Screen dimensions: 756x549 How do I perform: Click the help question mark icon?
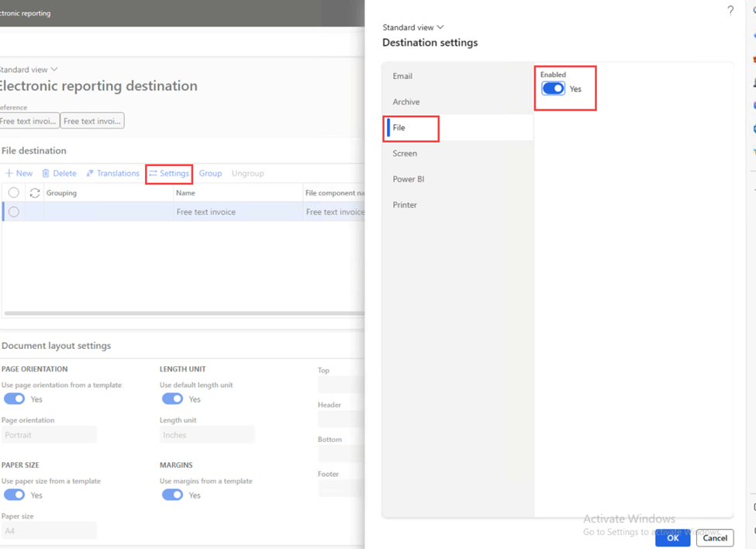[730, 10]
